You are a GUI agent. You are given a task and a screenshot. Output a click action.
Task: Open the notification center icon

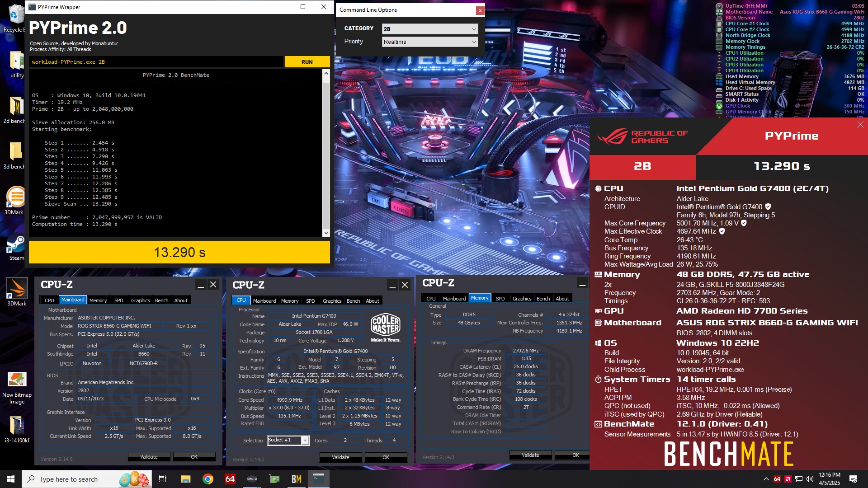[x=853, y=479]
